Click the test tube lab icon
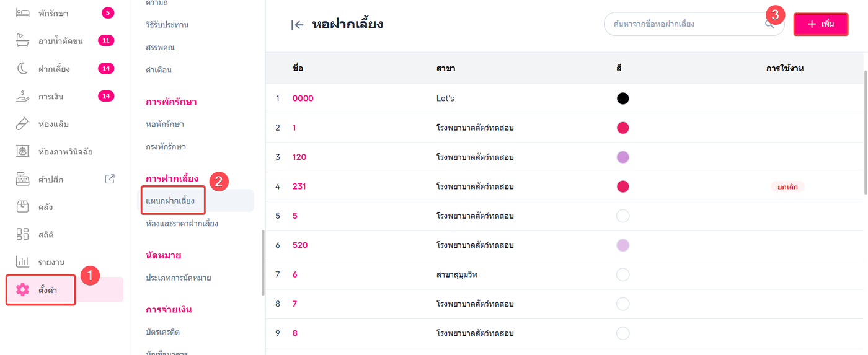This screenshot has height=355, width=868. pos(22,124)
